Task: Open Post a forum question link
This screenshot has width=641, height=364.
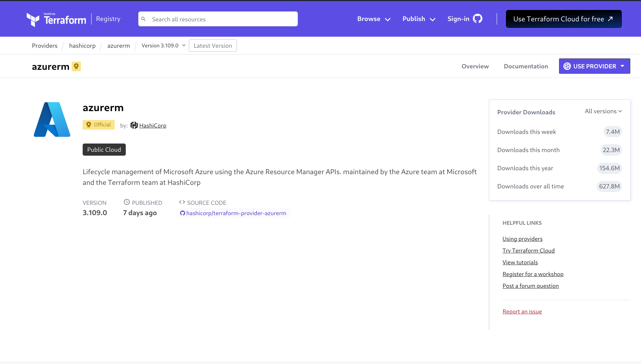Action: click(x=531, y=286)
